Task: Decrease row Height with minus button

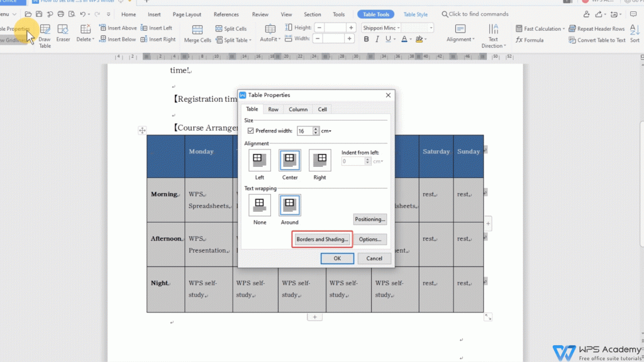Action: [x=319, y=28]
